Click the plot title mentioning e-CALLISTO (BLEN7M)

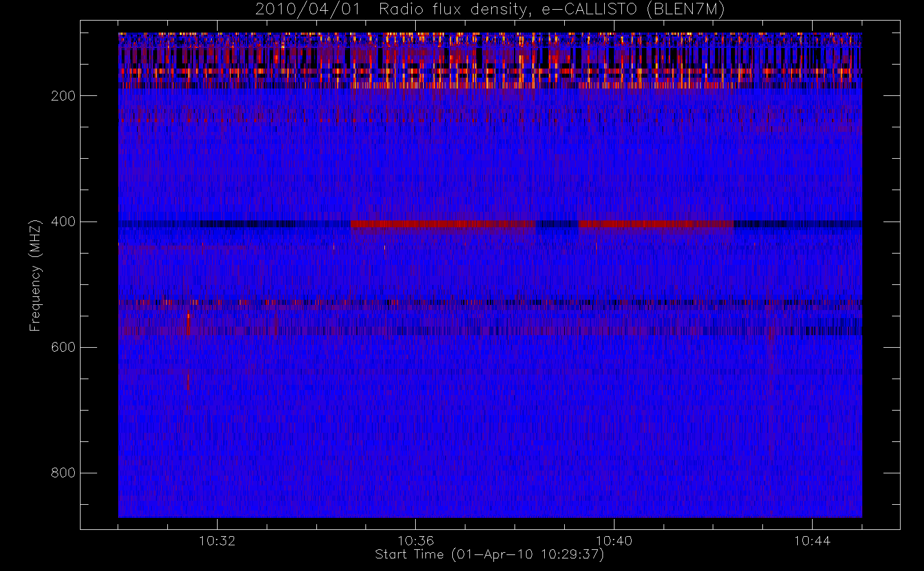(490, 10)
